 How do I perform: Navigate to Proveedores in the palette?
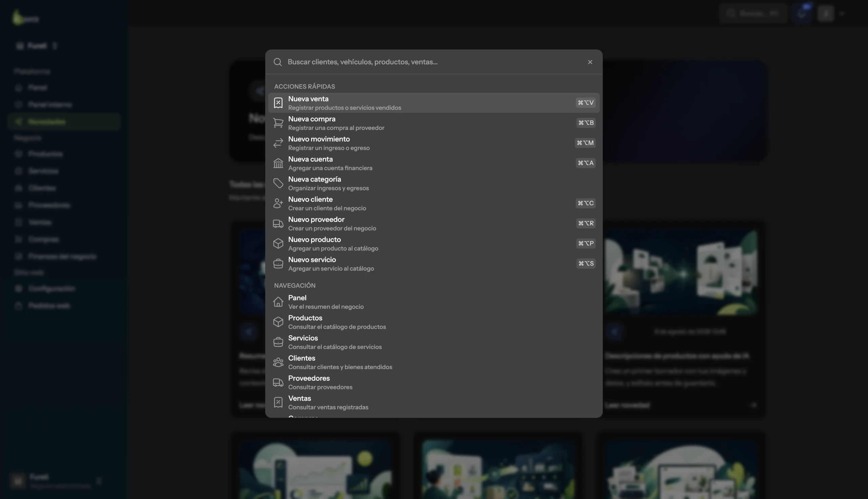tap(434, 382)
